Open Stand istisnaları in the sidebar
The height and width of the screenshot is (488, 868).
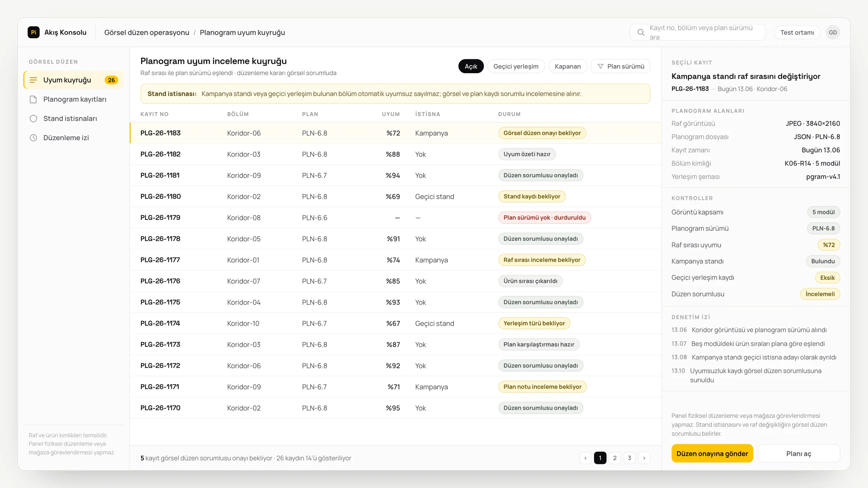[x=74, y=119]
